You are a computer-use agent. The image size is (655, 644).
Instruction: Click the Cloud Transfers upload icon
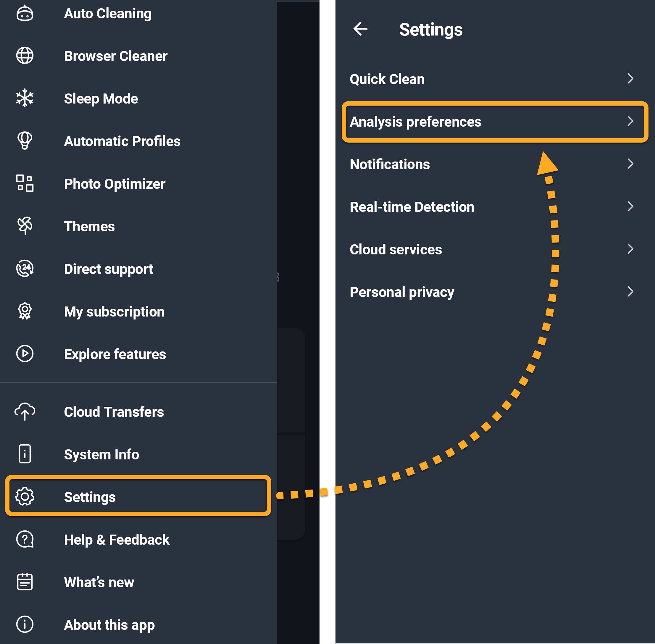coord(25,411)
